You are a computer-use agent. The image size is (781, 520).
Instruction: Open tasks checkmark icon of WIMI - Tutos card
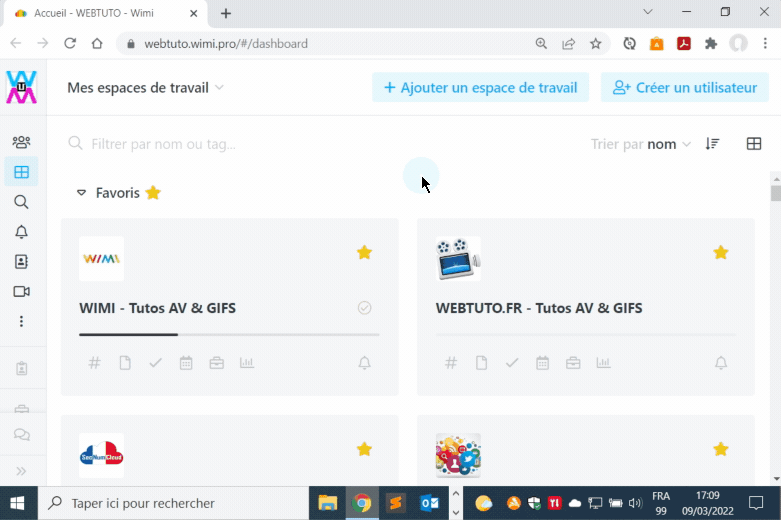pyautogui.click(x=155, y=363)
